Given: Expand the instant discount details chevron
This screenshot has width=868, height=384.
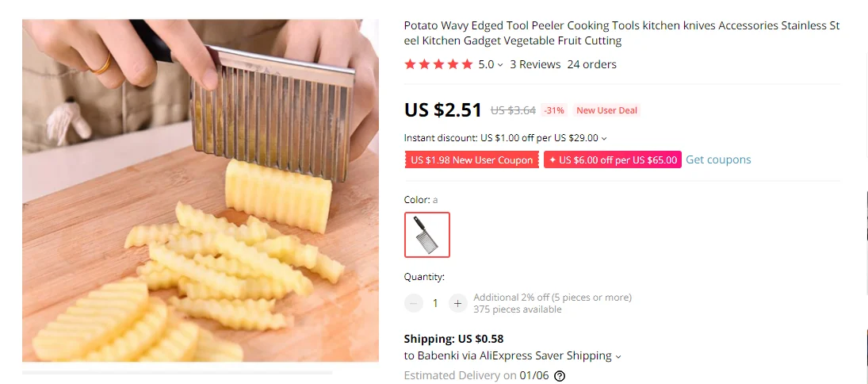Looking at the screenshot, I should [604, 139].
